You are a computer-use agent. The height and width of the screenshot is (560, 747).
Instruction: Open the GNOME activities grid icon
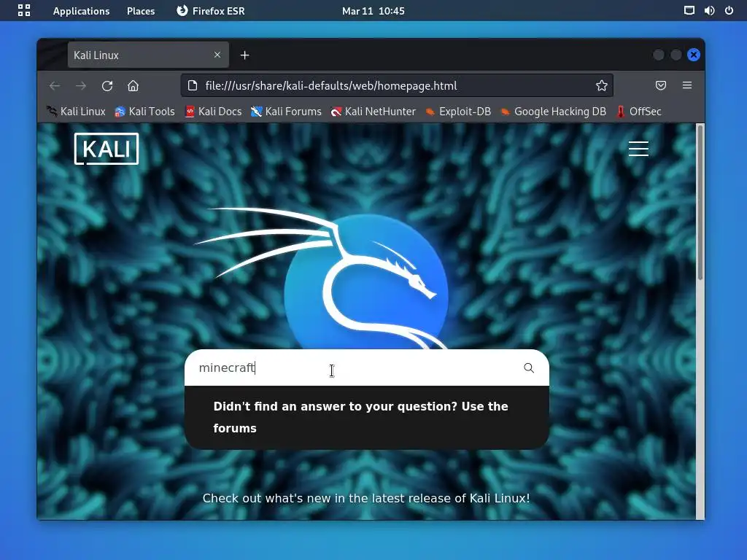pos(24,10)
